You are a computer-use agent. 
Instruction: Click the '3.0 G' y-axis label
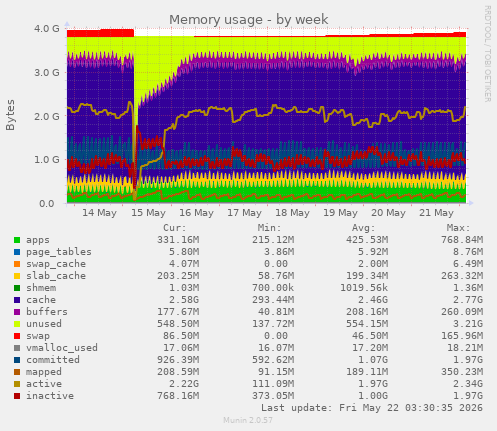47,72
